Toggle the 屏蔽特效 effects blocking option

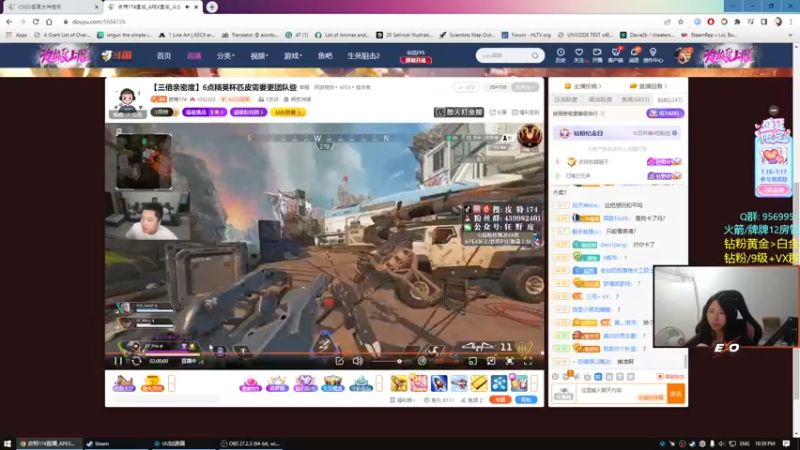[670, 377]
